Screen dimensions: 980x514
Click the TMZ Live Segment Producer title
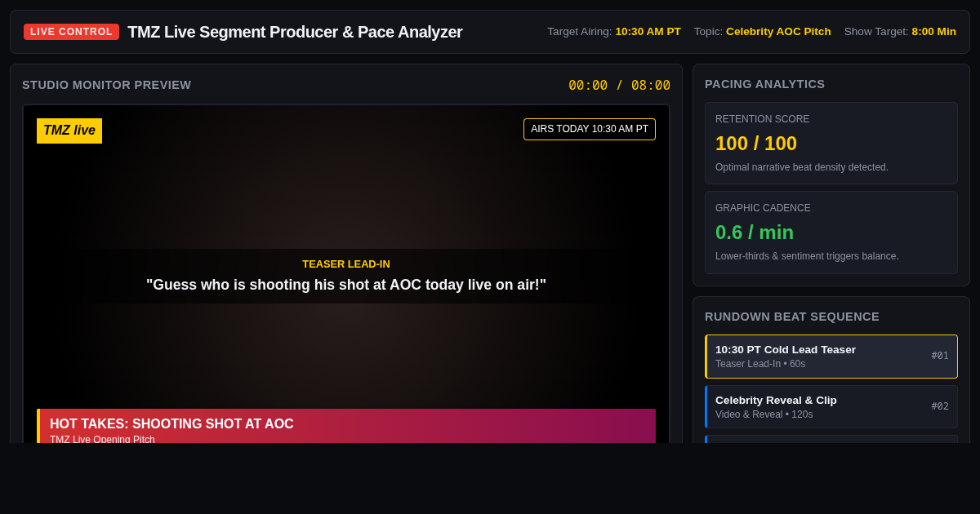[x=295, y=32]
